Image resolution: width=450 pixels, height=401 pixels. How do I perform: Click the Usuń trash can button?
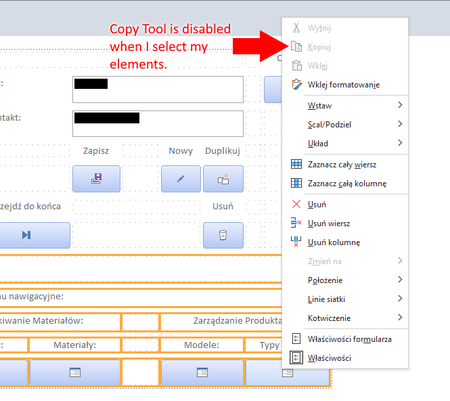pyautogui.click(x=223, y=235)
